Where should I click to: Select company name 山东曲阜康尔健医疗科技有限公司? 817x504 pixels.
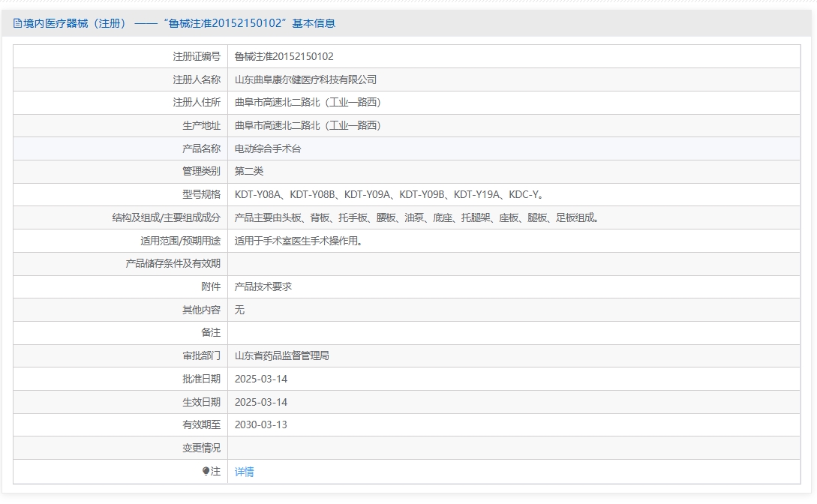click(x=305, y=79)
